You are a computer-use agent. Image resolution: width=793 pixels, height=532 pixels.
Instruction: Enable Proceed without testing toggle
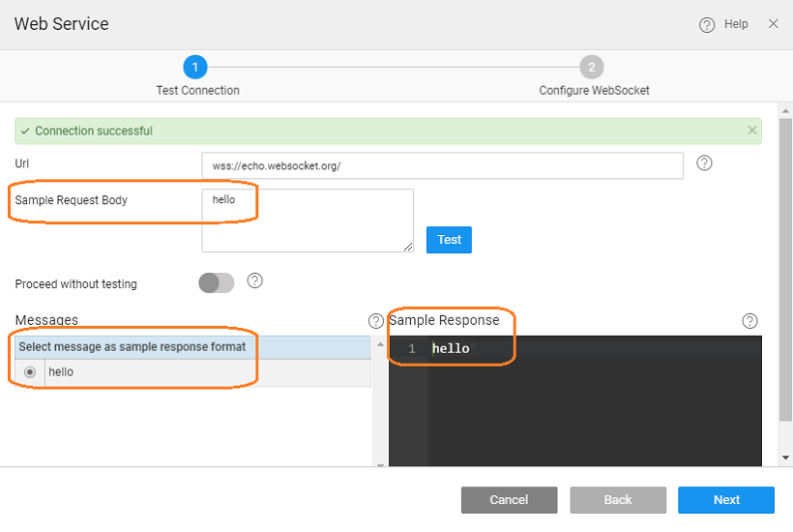pyautogui.click(x=217, y=282)
